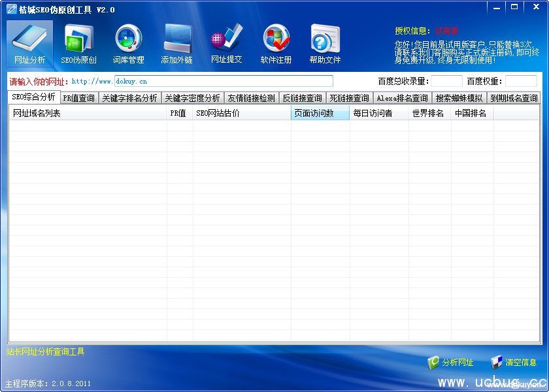Click the 分析网址 button
Image resolution: width=549 pixels, height=392 pixels.
pos(451,362)
